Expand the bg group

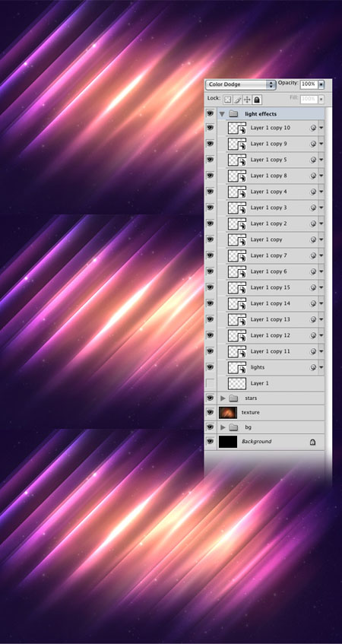pyautogui.click(x=223, y=427)
